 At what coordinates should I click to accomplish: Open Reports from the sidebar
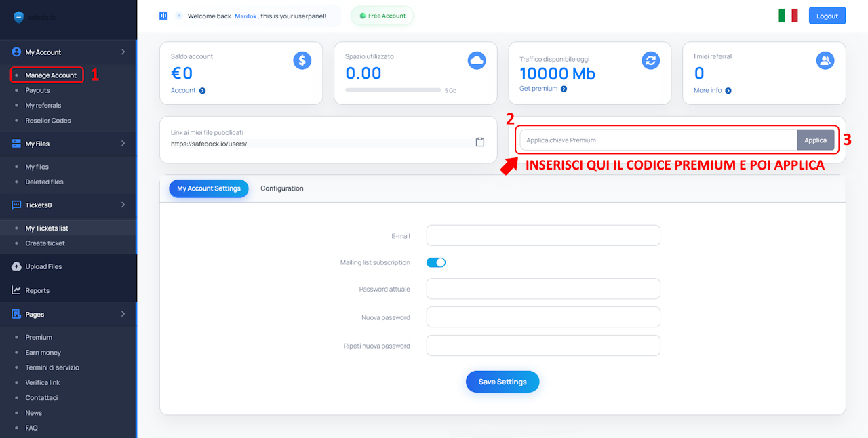[37, 290]
